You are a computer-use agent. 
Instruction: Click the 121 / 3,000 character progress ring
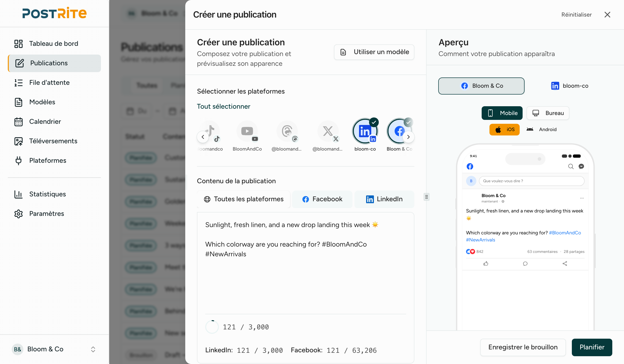[212, 327]
